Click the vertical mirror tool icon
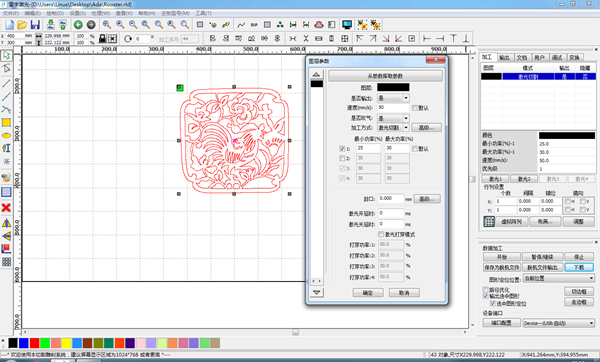The width and height of the screenshot is (600, 362). tap(6, 236)
